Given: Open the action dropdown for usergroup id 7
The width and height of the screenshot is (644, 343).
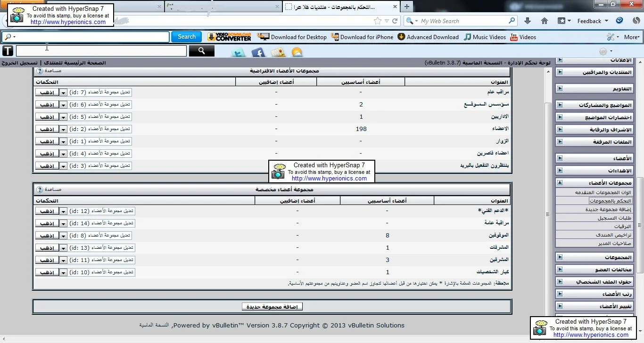Looking at the screenshot, I should coord(63,92).
